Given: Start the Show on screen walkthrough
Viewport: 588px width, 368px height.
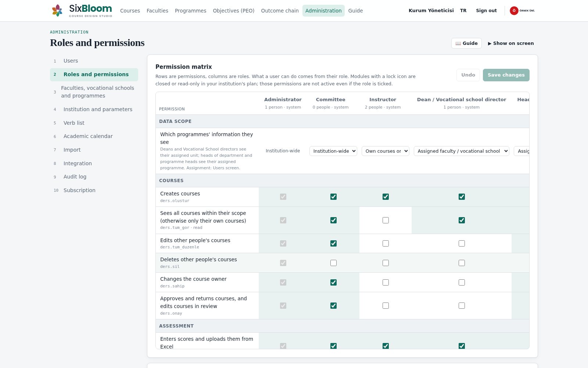Looking at the screenshot, I should [511, 43].
